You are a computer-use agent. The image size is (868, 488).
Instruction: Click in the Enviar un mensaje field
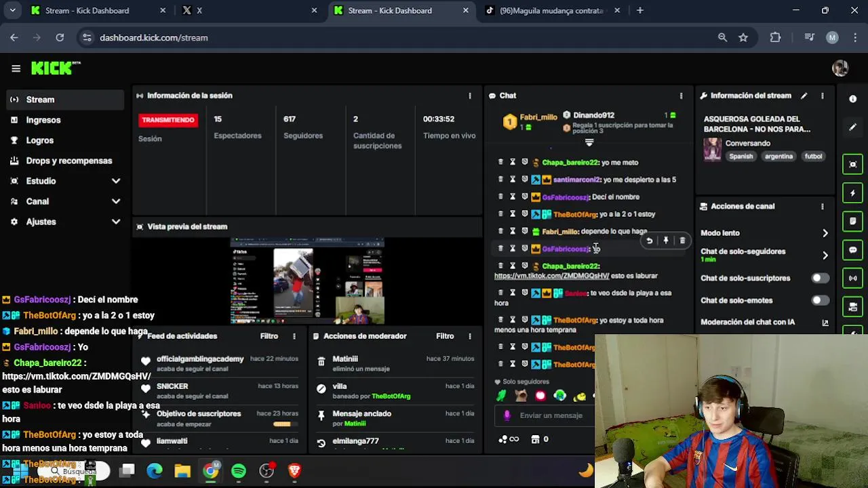[x=551, y=415]
